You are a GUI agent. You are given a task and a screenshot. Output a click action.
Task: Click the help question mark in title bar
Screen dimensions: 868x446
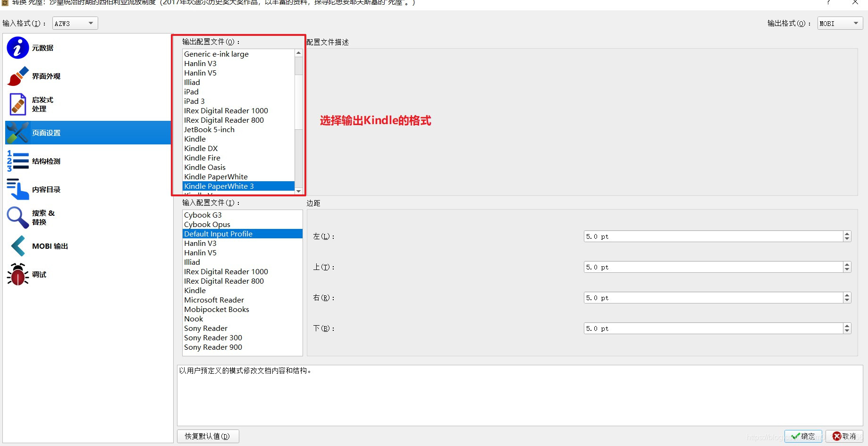click(828, 2)
